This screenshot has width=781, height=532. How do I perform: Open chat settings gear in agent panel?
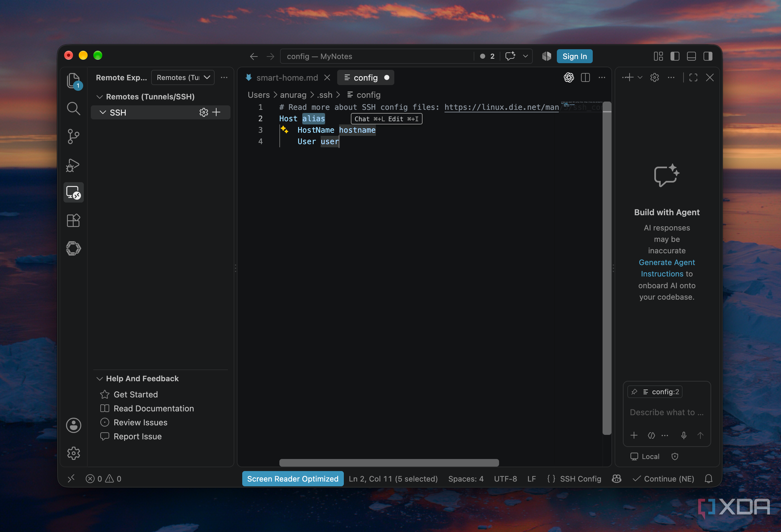click(x=654, y=78)
